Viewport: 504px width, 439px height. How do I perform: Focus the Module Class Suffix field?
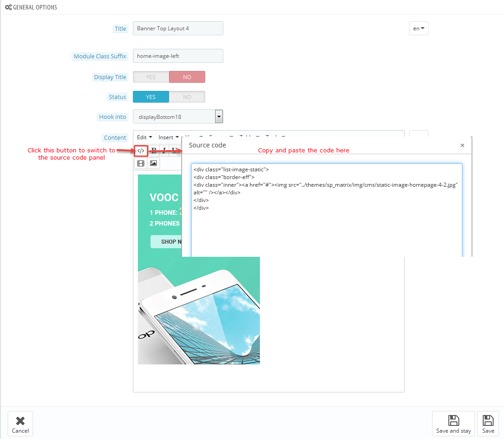point(178,56)
